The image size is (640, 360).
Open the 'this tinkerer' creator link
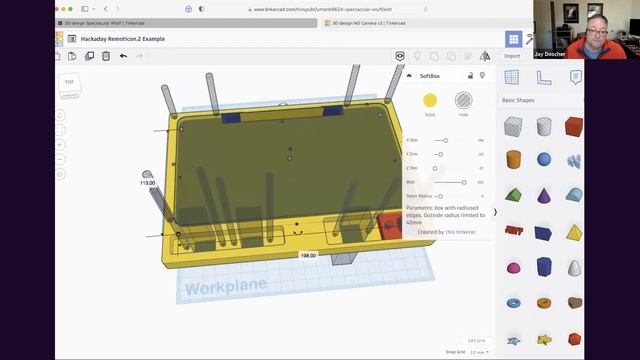pyautogui.click(x=460, y=232)
